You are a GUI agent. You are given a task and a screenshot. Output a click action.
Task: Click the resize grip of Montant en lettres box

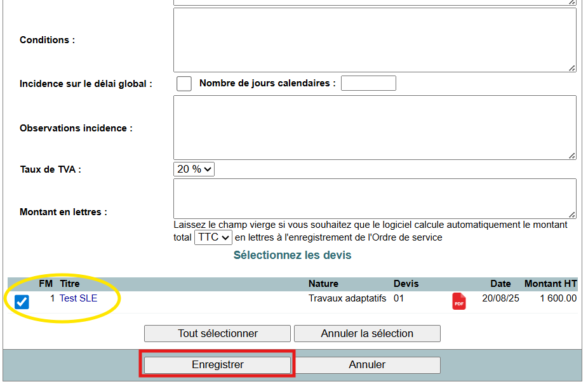point(571,215)
